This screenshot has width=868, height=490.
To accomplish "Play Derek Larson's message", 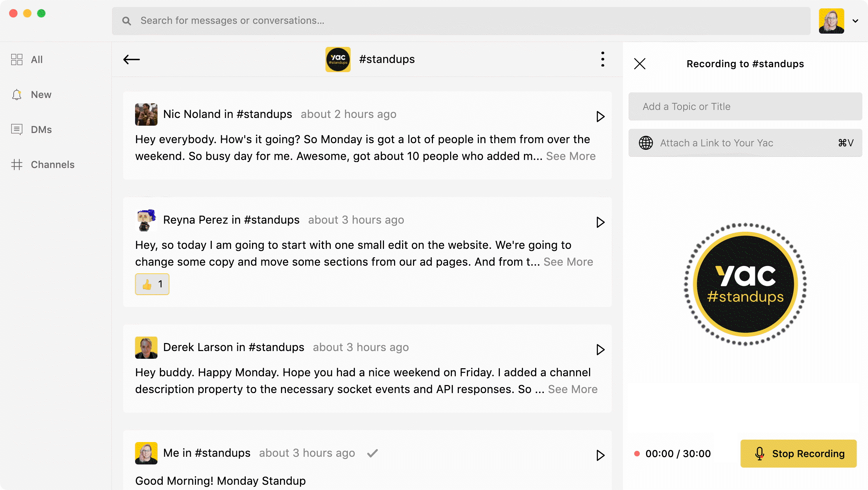I will click(601, 350).
